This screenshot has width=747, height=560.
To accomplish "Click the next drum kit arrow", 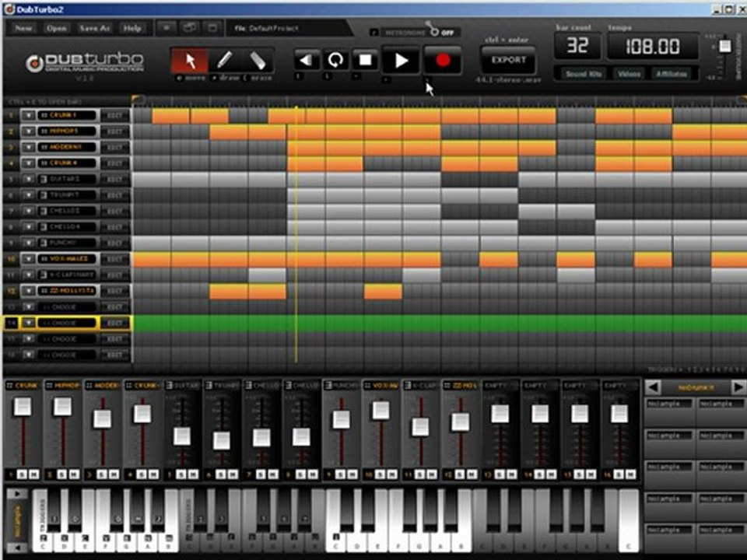I will (738, 387).
